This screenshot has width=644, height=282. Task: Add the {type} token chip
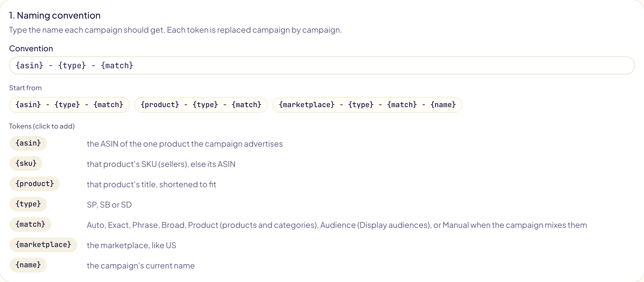tap(28, 204)
